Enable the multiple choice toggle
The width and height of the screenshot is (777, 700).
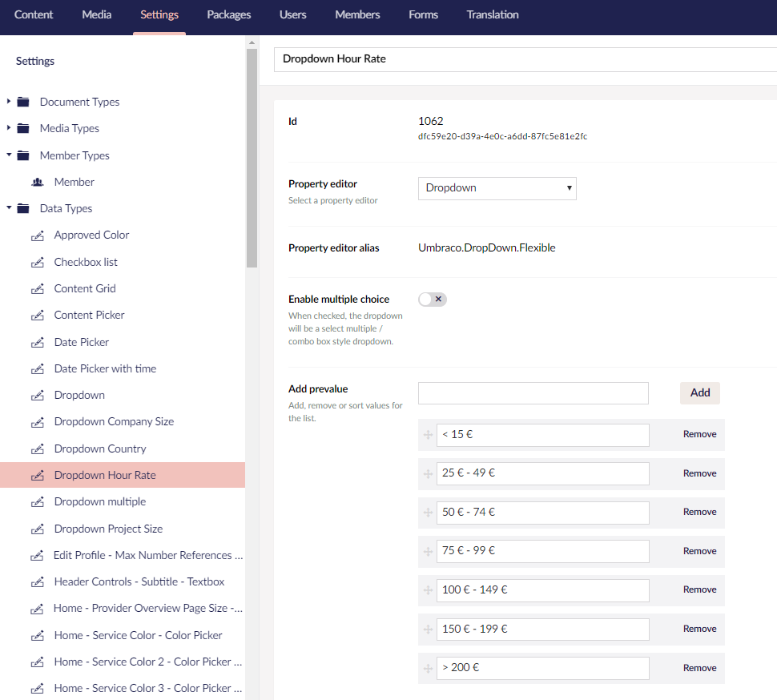(x=432, y=299)
